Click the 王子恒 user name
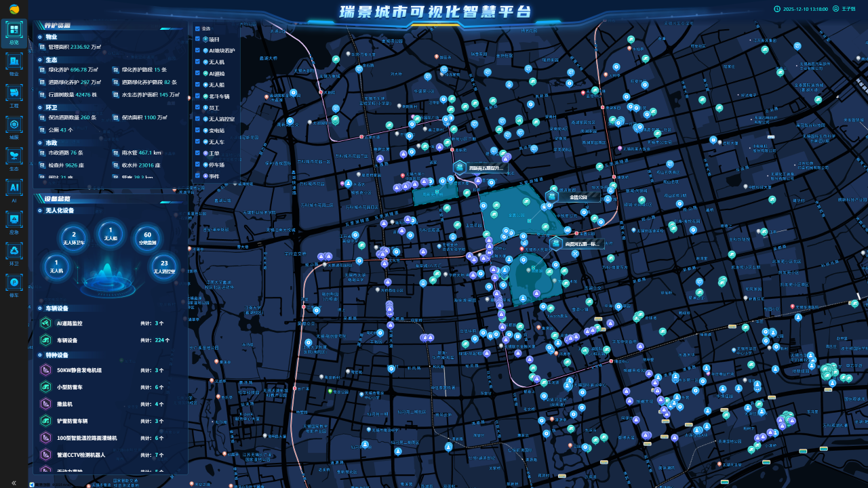 pyautogui.click(x=848, y=9)
